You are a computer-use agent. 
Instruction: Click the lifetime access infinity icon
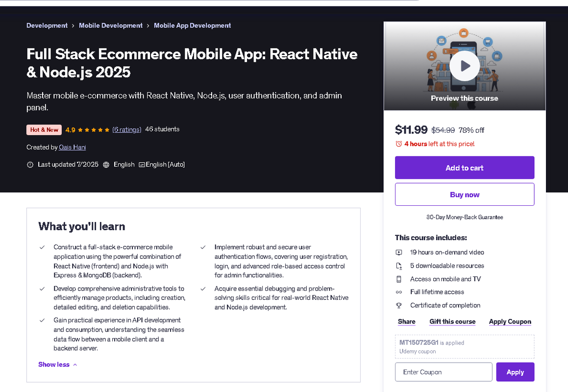point(399,292)
